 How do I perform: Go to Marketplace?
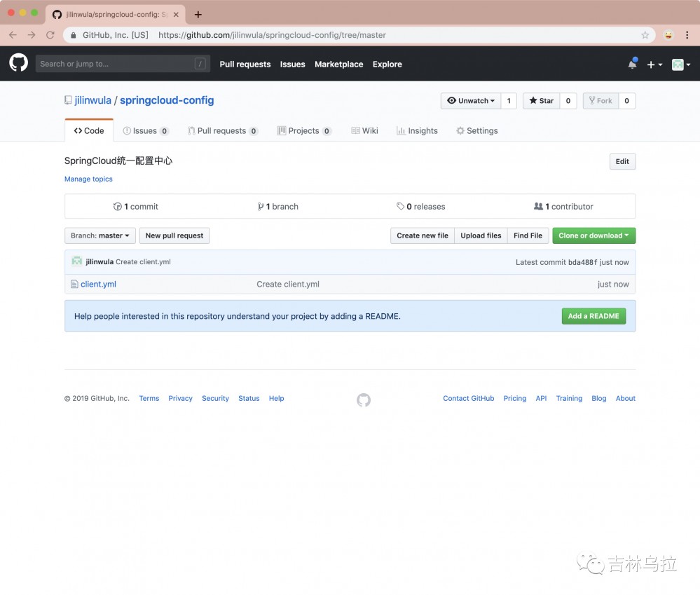tap(339, 64)
